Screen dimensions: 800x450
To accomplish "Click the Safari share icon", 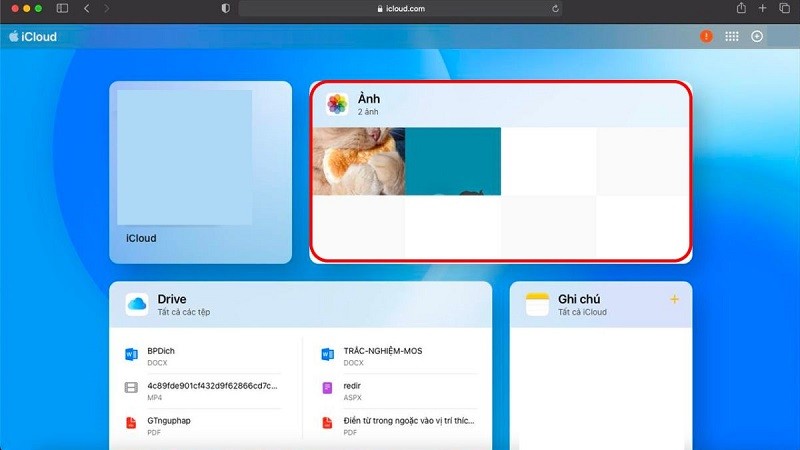I will pos(741,8).
